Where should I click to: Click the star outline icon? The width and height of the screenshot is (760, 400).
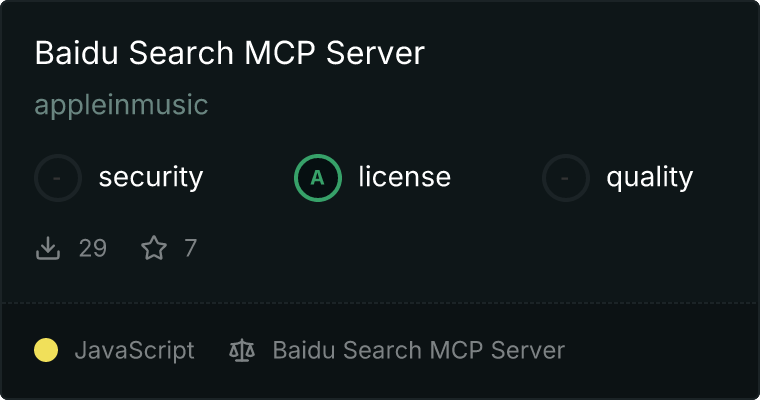pyautogui.click(x=154, y=248)
